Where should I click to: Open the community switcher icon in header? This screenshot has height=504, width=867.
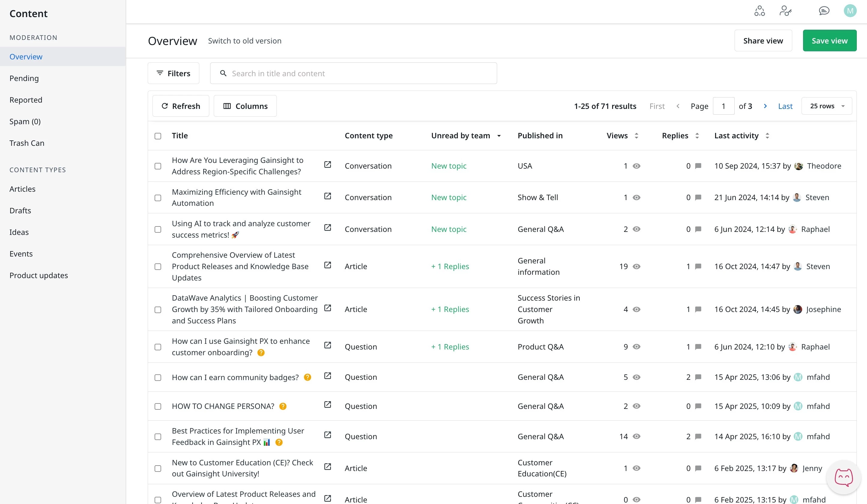(760, 11)
